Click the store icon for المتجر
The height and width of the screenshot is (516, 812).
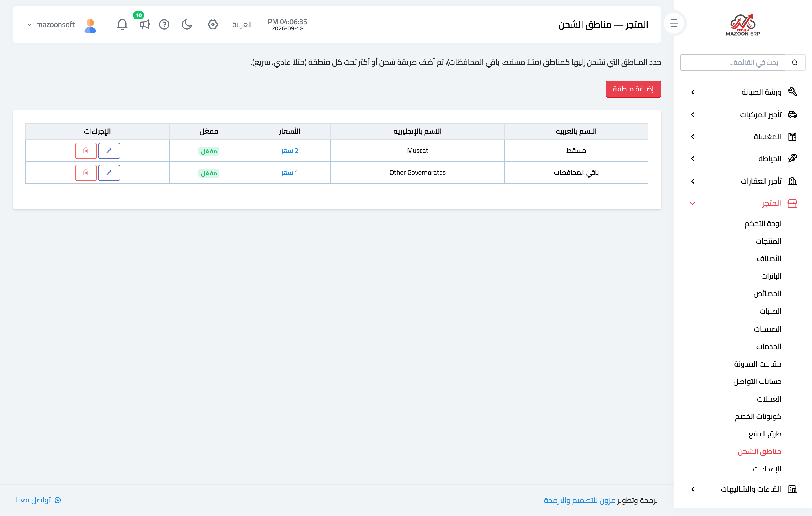pos(793,203)
